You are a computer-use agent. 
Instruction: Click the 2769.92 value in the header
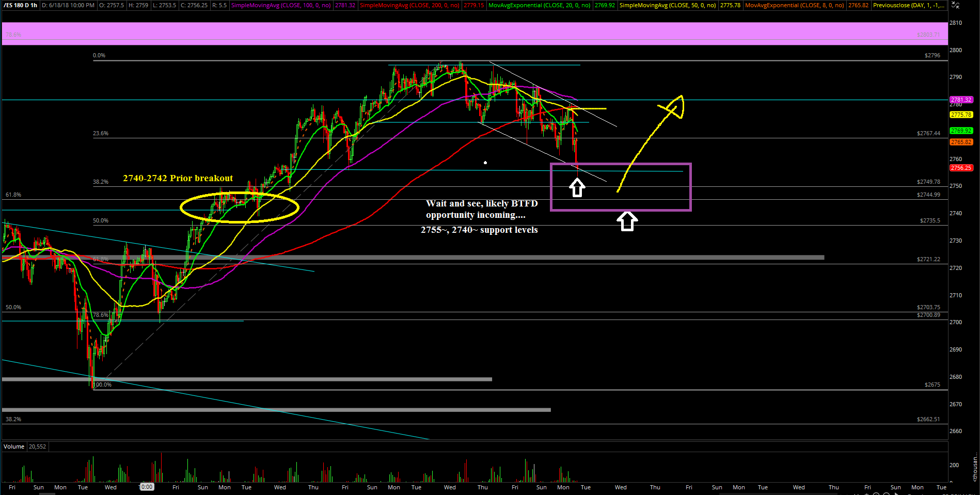coord(605,5)
